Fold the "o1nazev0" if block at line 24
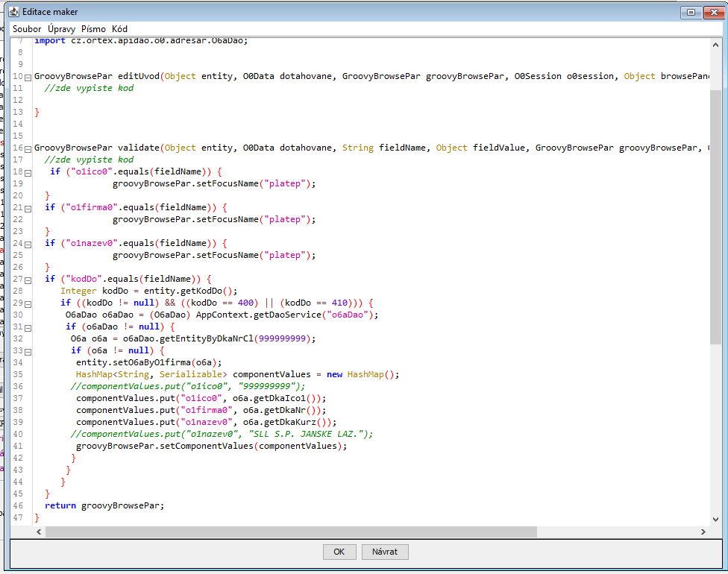728x574 pixels. pyautogui.click(x=28, y=244)
